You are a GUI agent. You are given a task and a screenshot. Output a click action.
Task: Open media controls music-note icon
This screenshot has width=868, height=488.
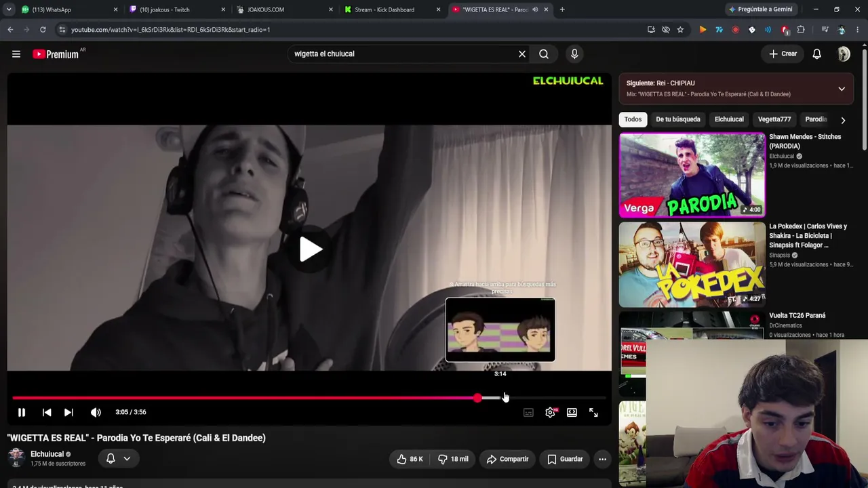(x=825, y=30)
